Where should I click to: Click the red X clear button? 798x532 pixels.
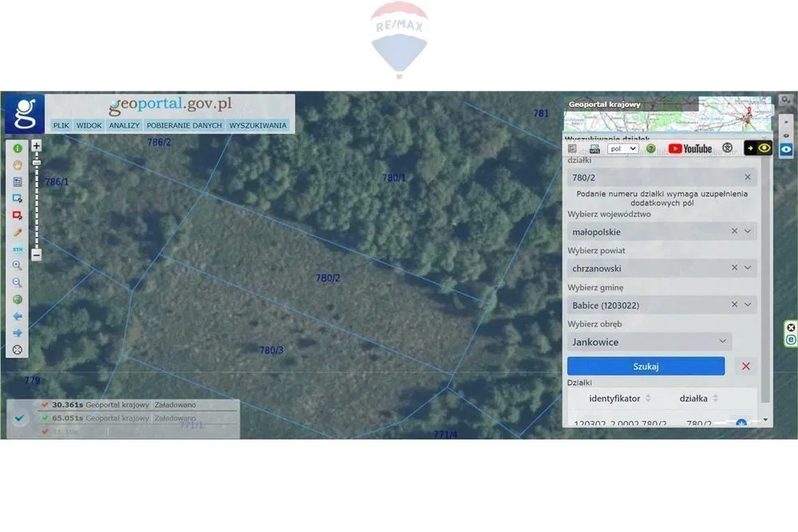click(x=745, y=366)
